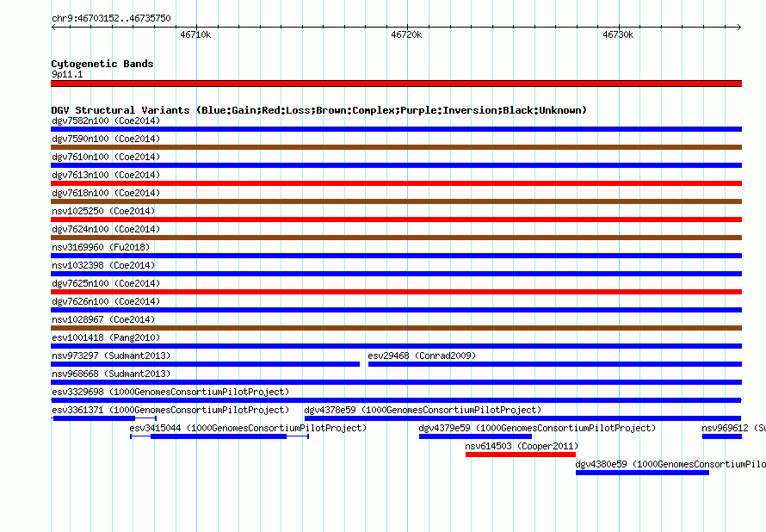Open nsv1032398 (Coe2014) variant
The image size is (766, 532).
tap(103, 265)
